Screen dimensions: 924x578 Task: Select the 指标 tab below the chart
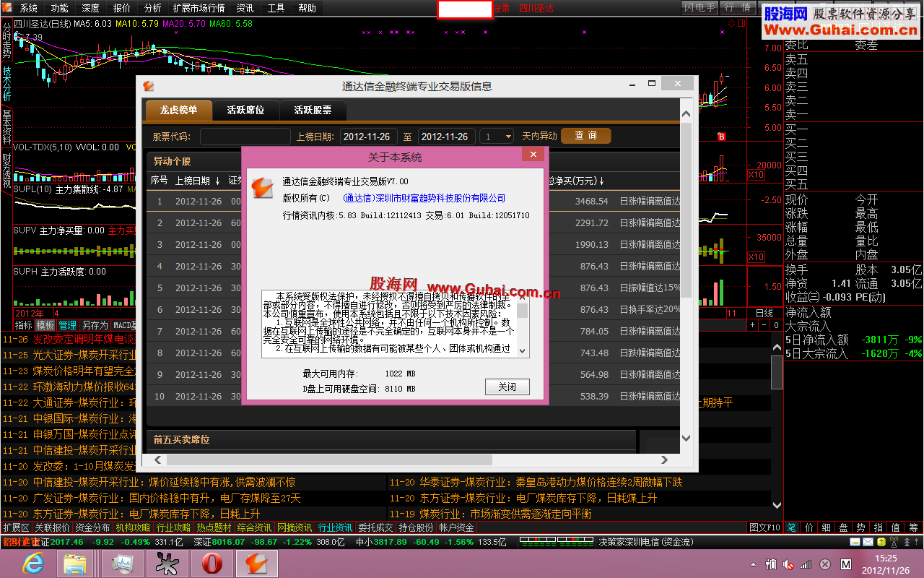pos(23,325)
